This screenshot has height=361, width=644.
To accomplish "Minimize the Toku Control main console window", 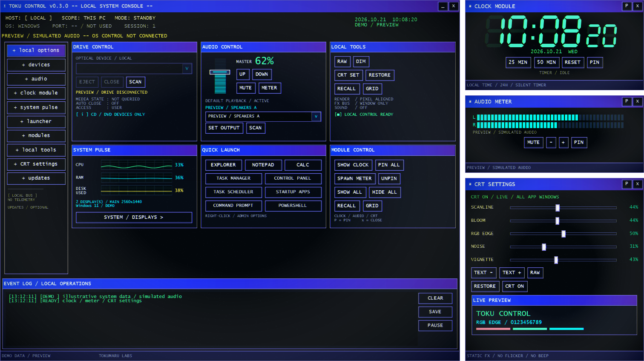I will [443, 6].
